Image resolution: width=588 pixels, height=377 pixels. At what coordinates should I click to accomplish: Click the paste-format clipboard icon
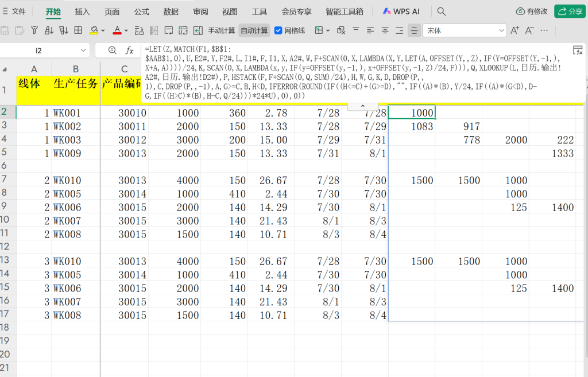20,30
